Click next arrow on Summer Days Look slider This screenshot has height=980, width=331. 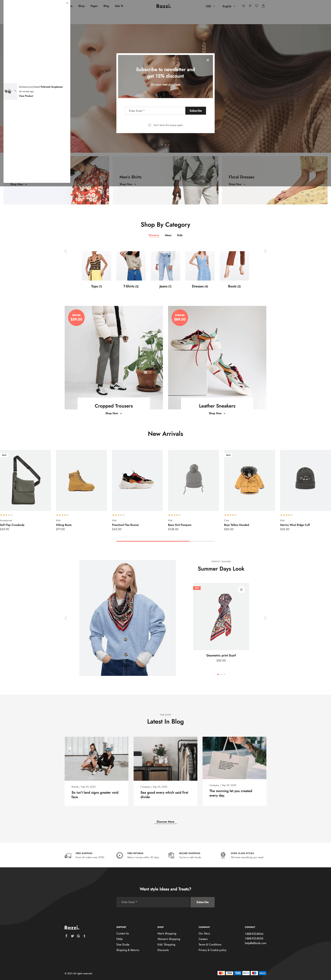click(265, 618)
